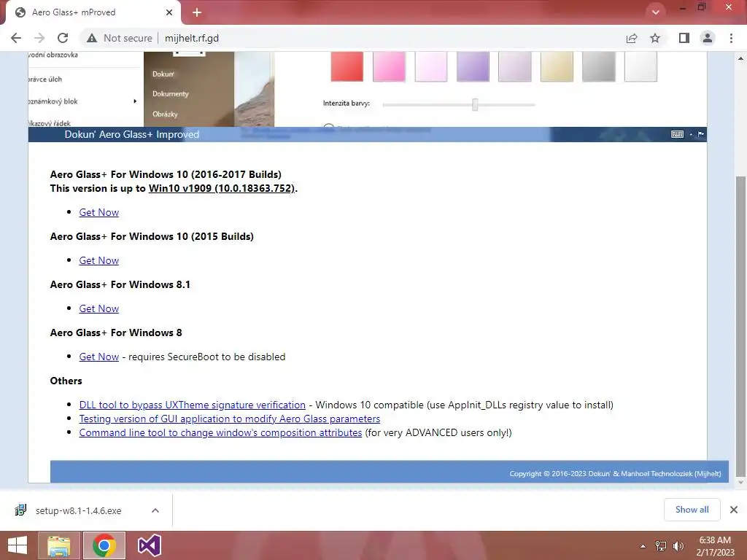
Task: Select the red color swatch
Action: [347, 66]
